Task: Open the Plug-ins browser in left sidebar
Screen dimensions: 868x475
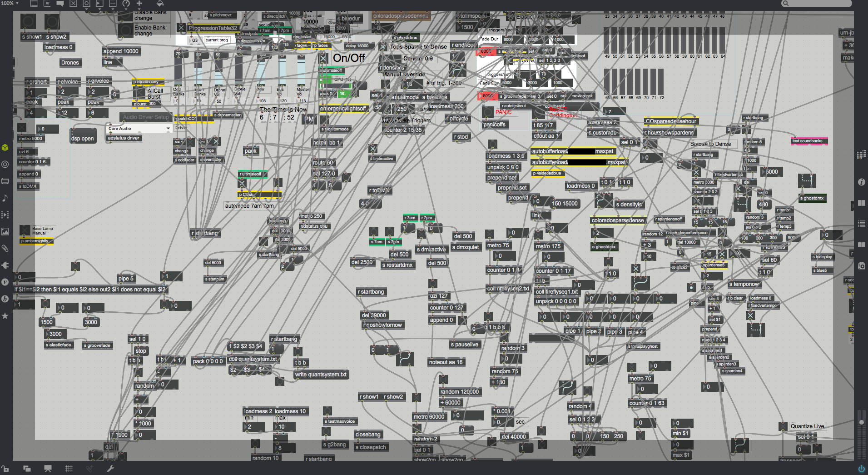Action: click(x=5, y=265)
